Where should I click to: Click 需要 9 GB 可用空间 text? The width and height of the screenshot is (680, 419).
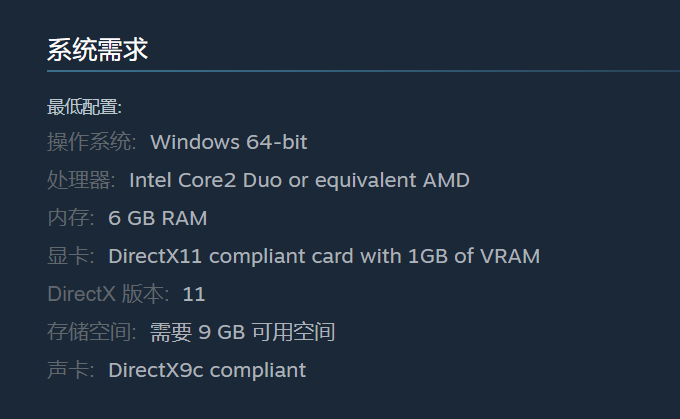click(242, 332)
